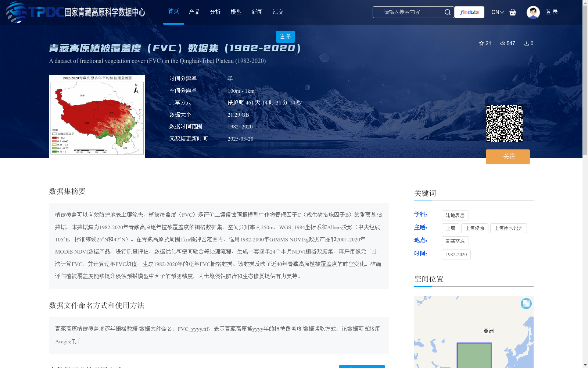Select the 土壤侵蚀 theme tag
The width and height of the screenshot is (588, 368).
tap(475, 228)
